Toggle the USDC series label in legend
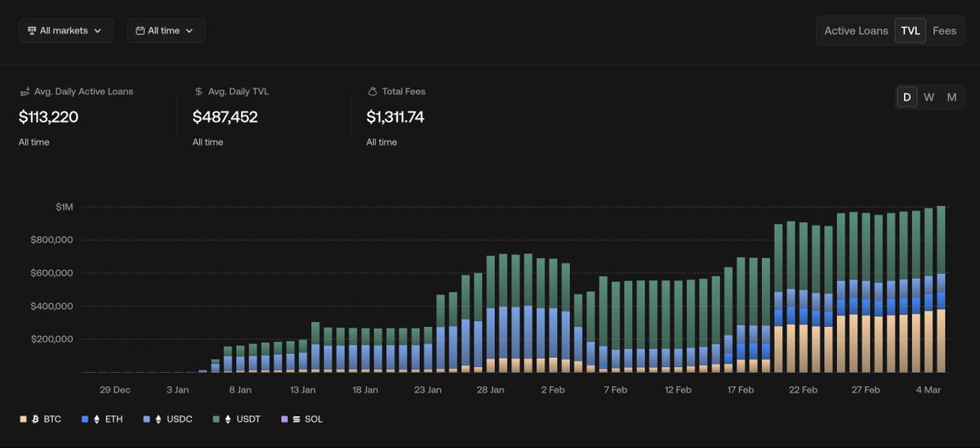The height and width of the screenshot is (448, 980). [x=178, y=419]
